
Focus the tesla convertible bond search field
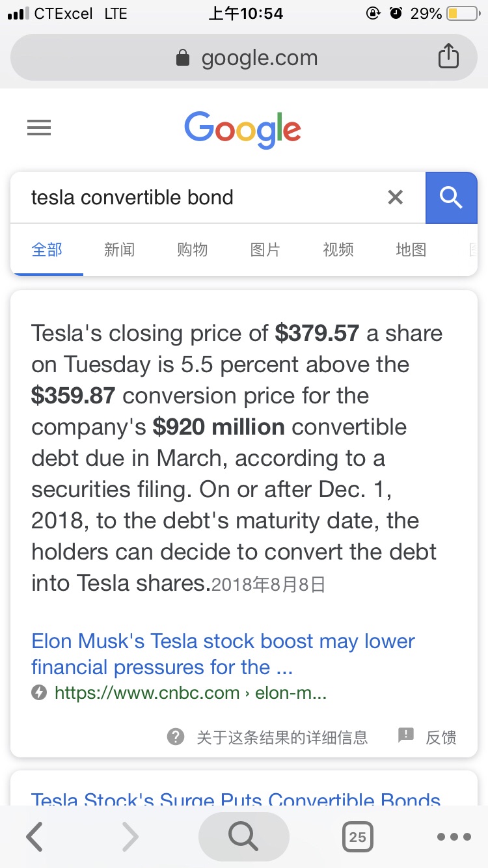point(202,197)
